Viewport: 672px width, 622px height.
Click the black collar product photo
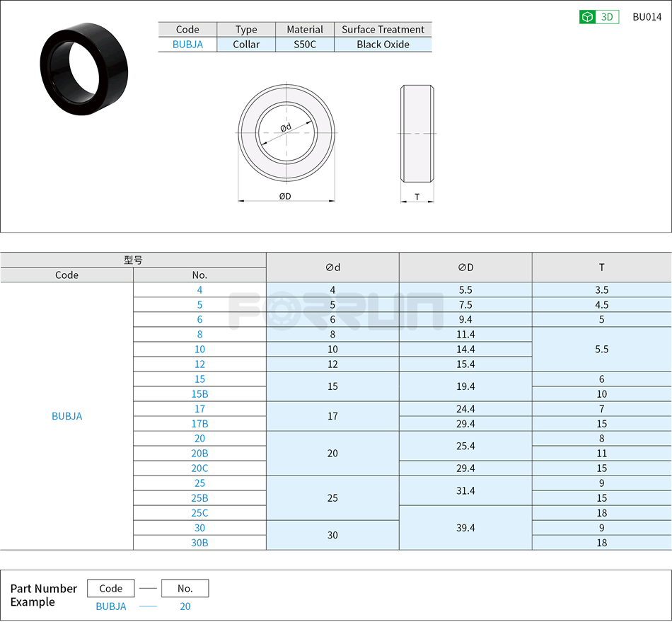tap(84, 69)
